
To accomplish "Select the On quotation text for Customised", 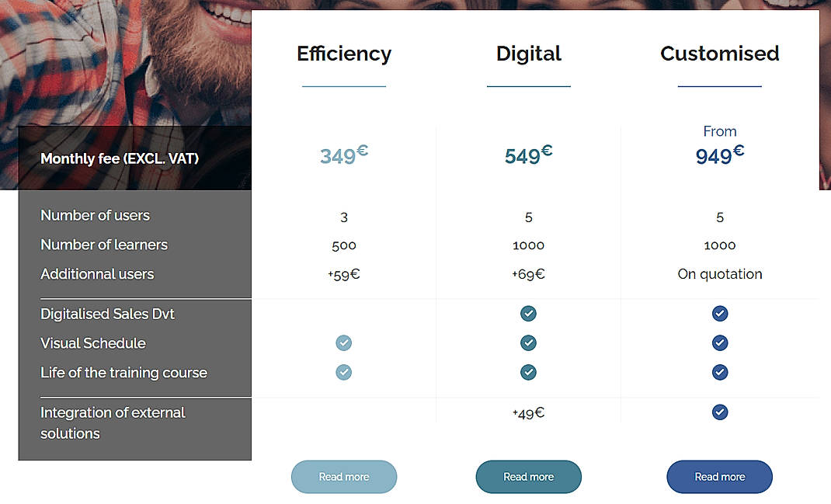I will click(719, 274).
